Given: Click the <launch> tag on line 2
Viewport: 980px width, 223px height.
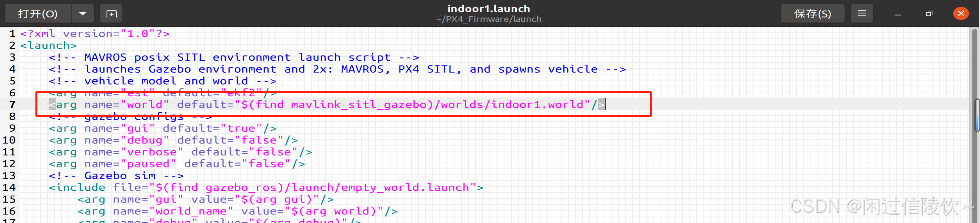Looking at the screenshot, I should click(x=48, y=46).
